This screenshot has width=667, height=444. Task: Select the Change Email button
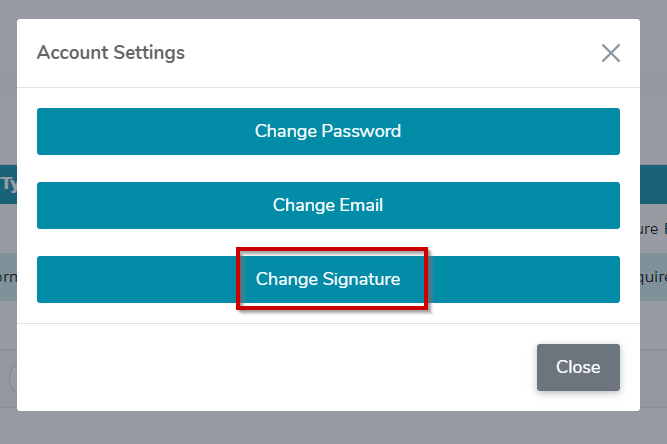(x=328, y=205)
